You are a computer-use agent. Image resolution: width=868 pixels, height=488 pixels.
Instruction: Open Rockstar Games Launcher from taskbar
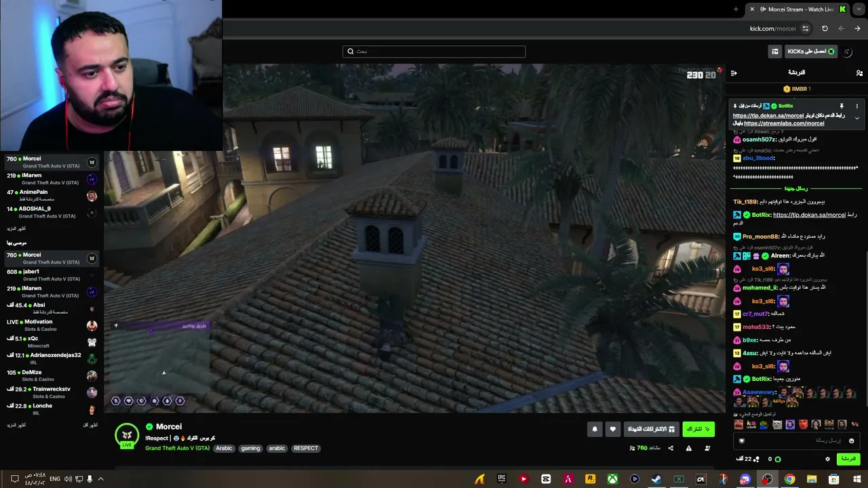[x=590, y=479]
